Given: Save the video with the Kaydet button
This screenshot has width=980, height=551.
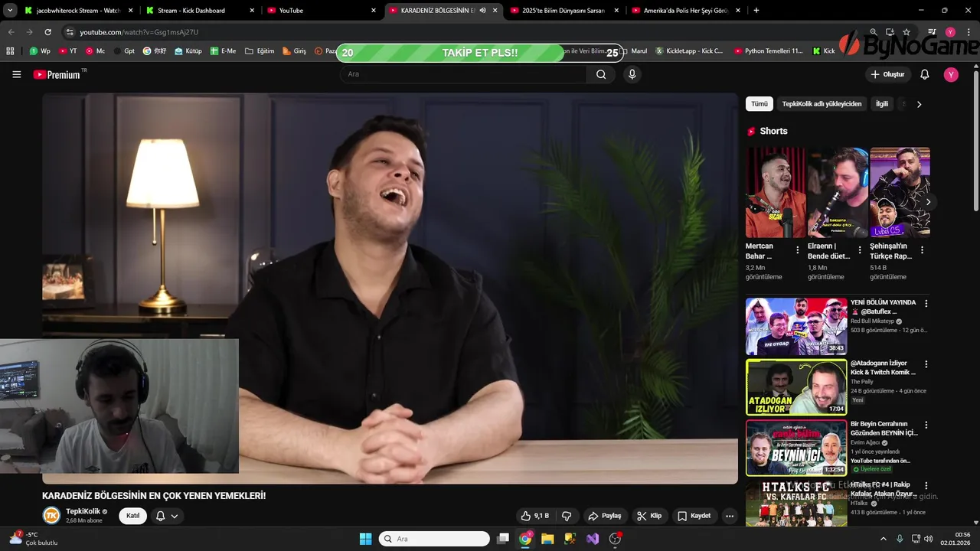Looking at the screenshot, I should tap(694, 516).
